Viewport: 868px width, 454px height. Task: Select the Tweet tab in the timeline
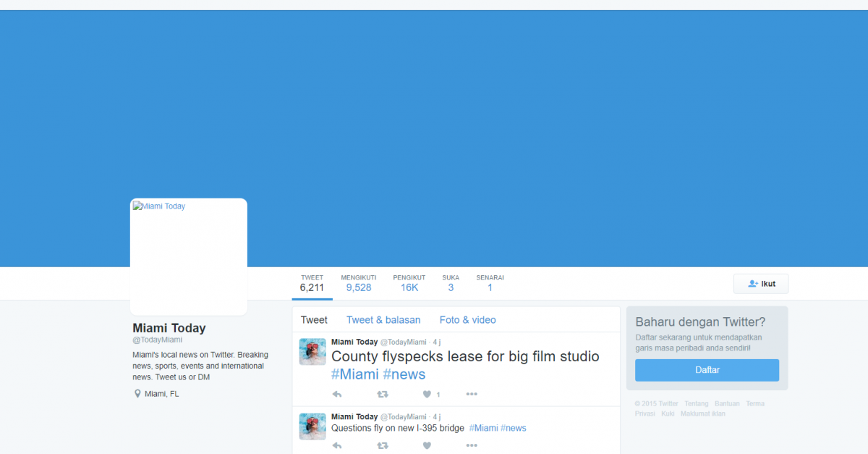pos(314,320)
